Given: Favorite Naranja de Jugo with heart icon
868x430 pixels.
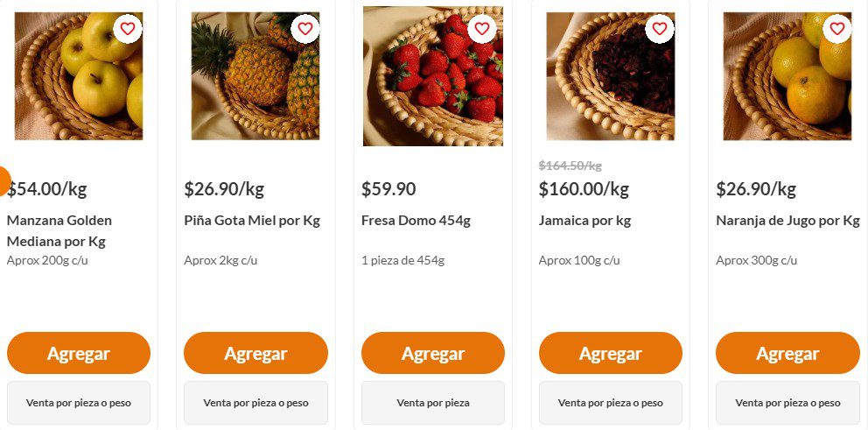Looking at the screenshot, I should (837, 29).
